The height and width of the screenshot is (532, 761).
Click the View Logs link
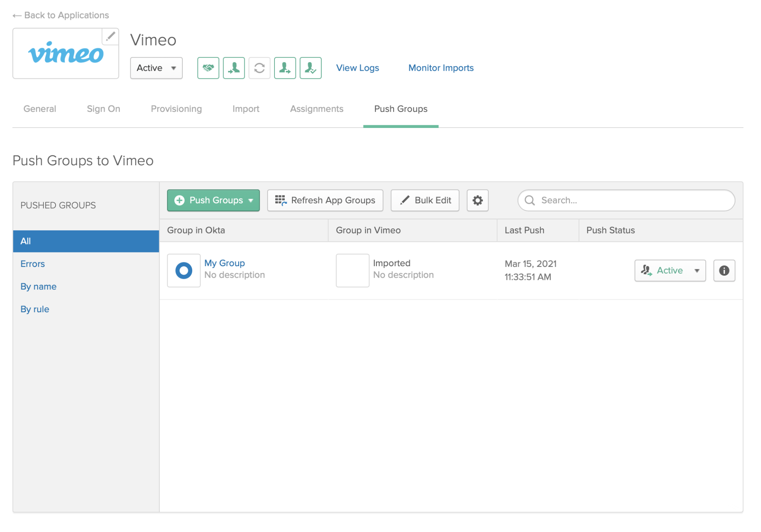[x=358, y=68]
